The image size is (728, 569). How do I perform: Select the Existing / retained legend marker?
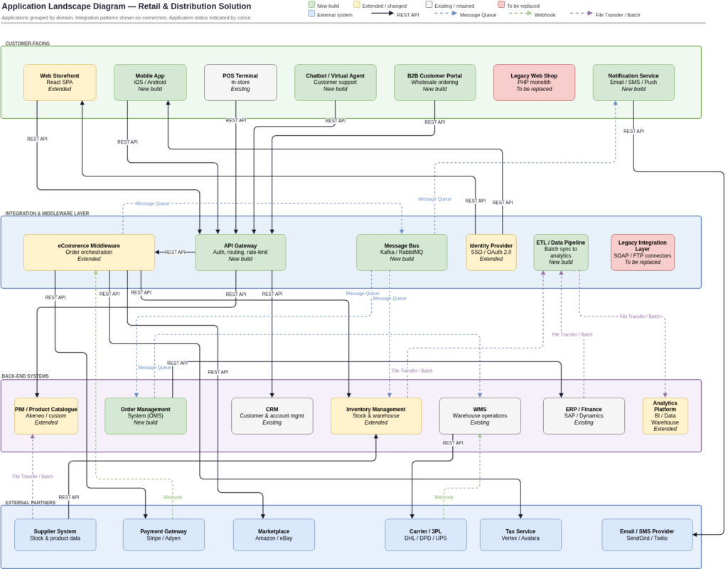429,4
